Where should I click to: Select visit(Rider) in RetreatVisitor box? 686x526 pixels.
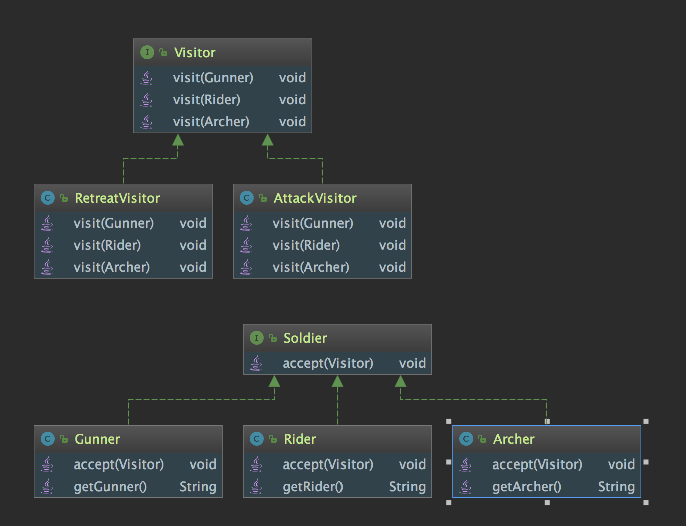(107, 245)
